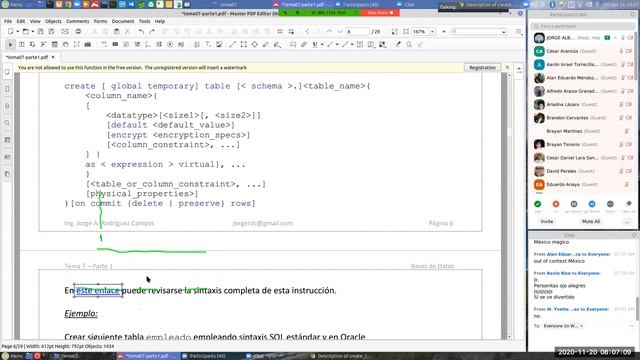Save the document with Save icon

click(x=40, y=31)
